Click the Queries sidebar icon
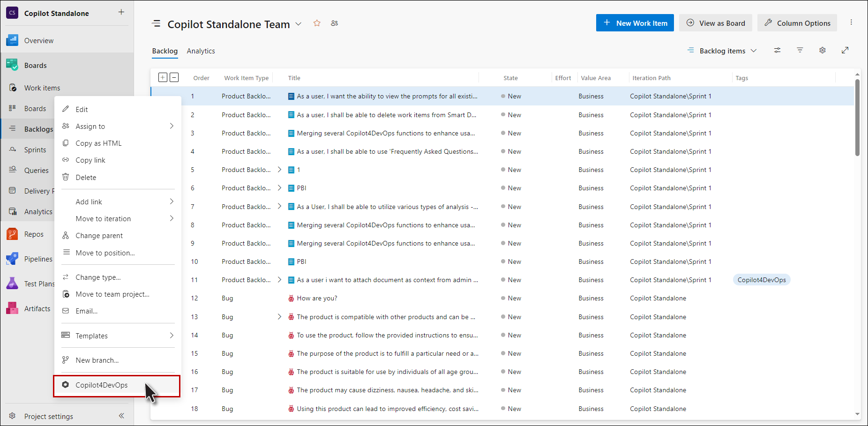The width and height of the screenshot is (868, 426). [13, 170]
